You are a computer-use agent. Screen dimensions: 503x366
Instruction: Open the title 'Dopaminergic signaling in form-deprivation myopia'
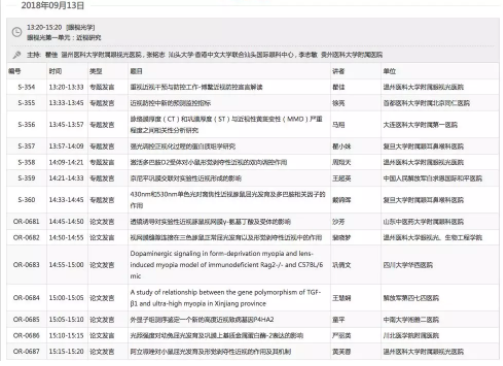tap(227, 265)
